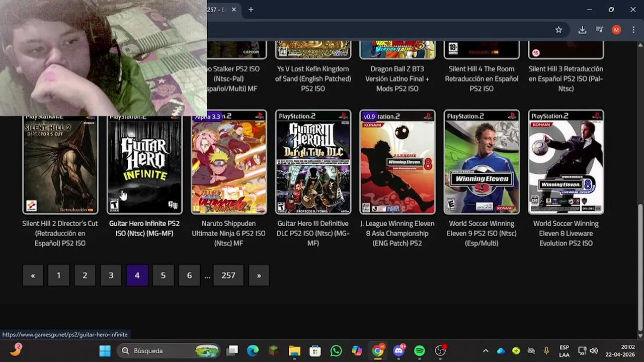
Task: Open Dragon Ball Z BT3 cover at top
Action: click(x=397, y=50)
